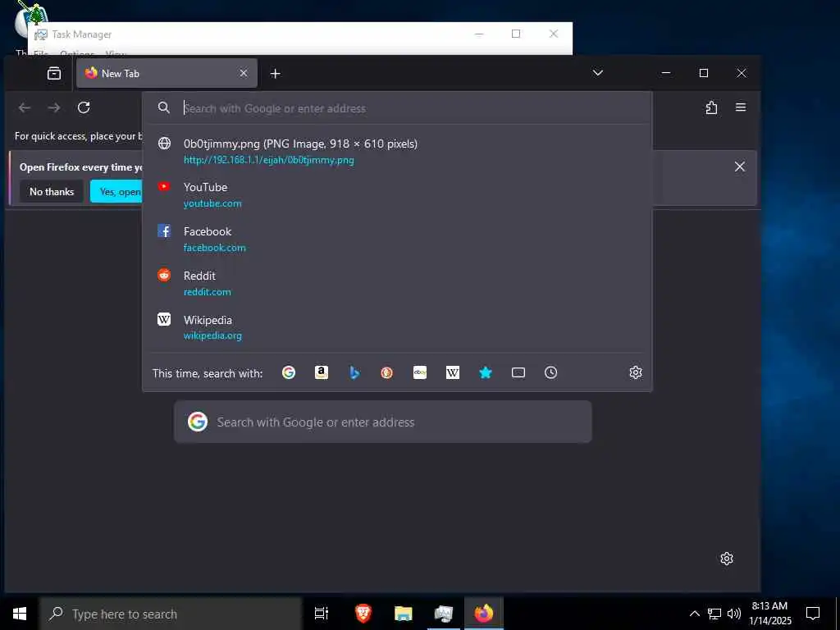Open Task View on the taskbar

tap(322, 614)
